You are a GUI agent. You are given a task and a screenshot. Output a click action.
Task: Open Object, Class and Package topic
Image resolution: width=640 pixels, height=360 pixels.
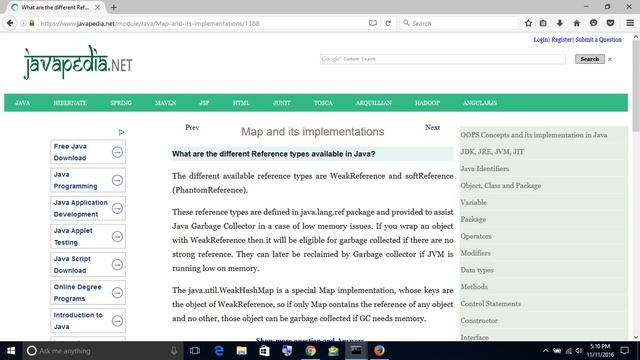(x=501, y=186)
